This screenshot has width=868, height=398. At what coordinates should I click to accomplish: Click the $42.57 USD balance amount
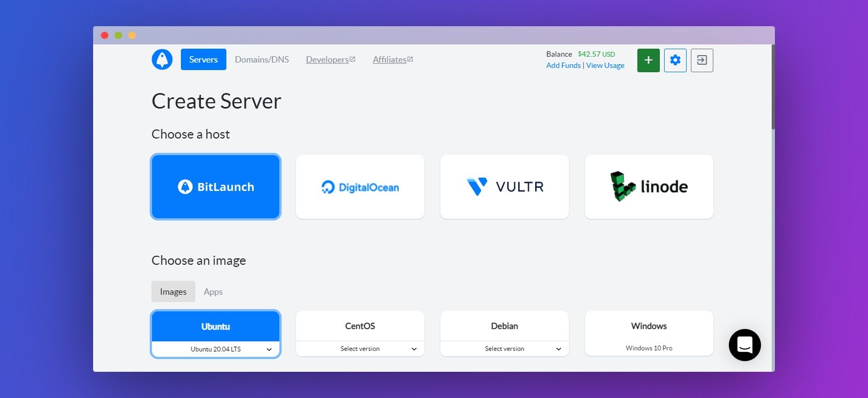pos(597,54)
